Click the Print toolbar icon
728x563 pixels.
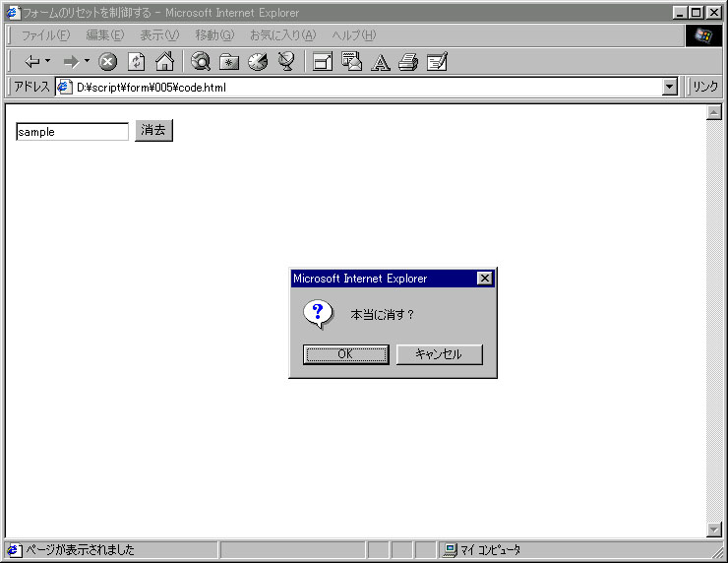(408, 61)
